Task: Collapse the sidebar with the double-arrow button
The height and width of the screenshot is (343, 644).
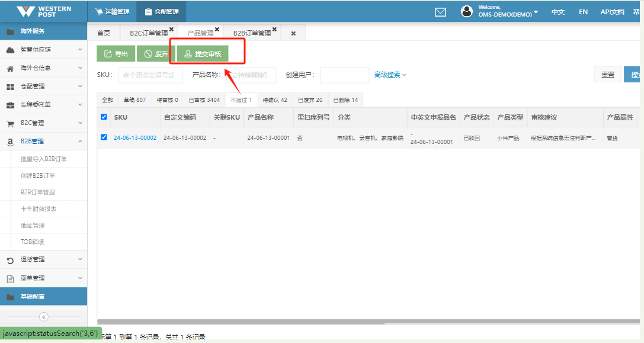Action: point(43,317)
